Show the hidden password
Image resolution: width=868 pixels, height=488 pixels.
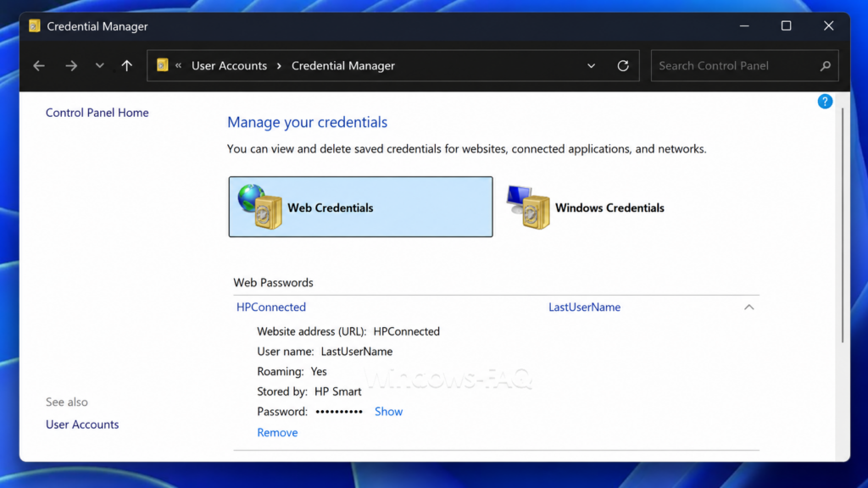tap(388, 412)
